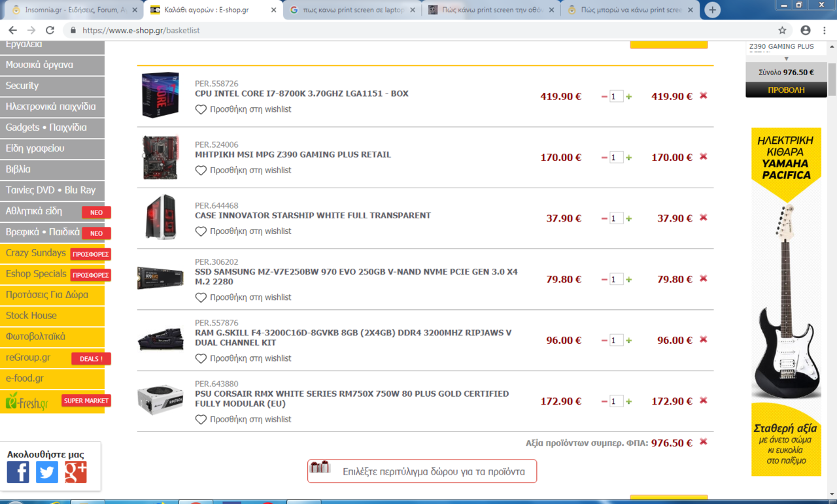Remove the Intel Core i7-8700K from basket
Screen dimensions: 837x504
point(704,95)
